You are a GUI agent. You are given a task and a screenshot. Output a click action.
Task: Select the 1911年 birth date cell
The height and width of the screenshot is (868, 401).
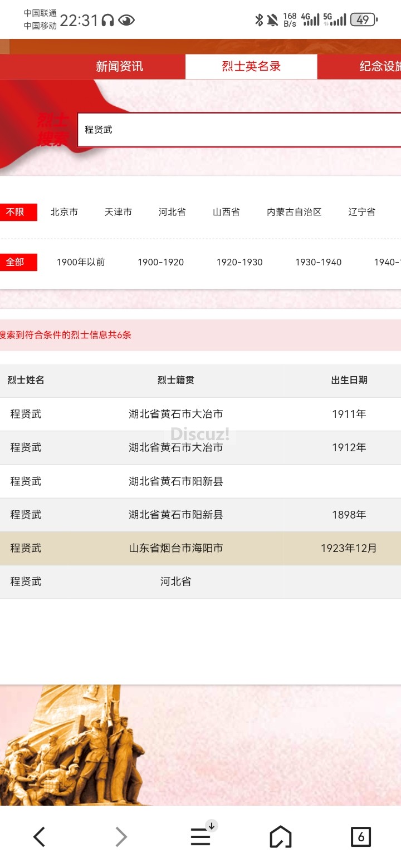coord(349,414)
